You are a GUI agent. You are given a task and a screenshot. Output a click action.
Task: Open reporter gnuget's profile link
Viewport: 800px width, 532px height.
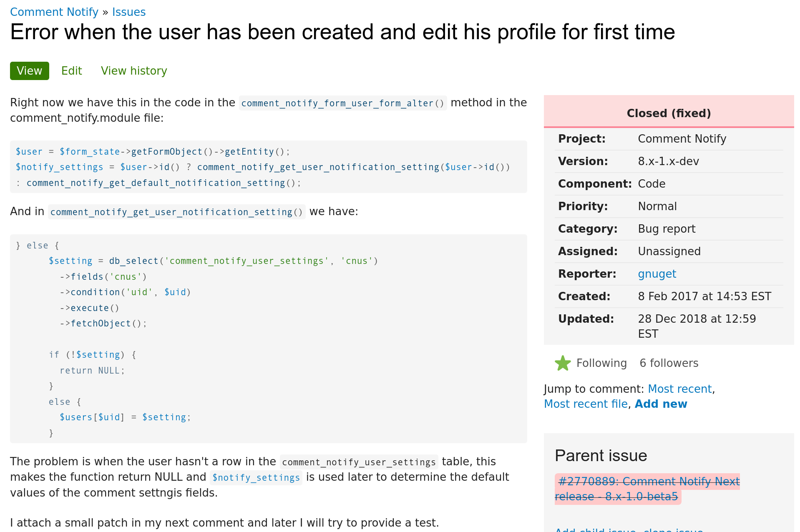pos(657,274)
